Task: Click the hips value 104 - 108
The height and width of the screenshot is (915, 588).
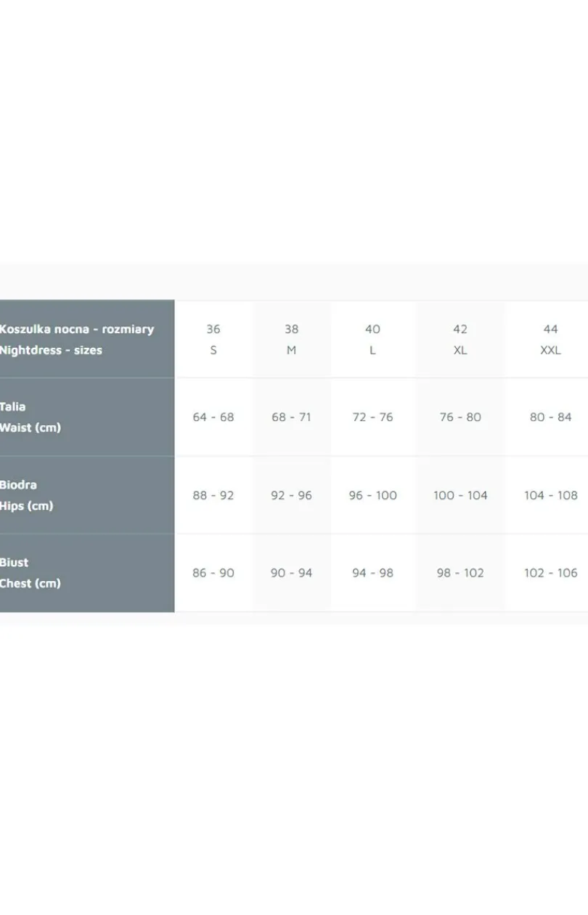Action: tap(550, 495)
